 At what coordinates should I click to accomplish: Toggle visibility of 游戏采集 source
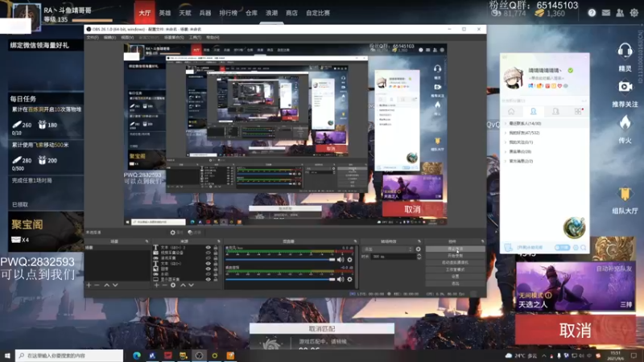208,258
